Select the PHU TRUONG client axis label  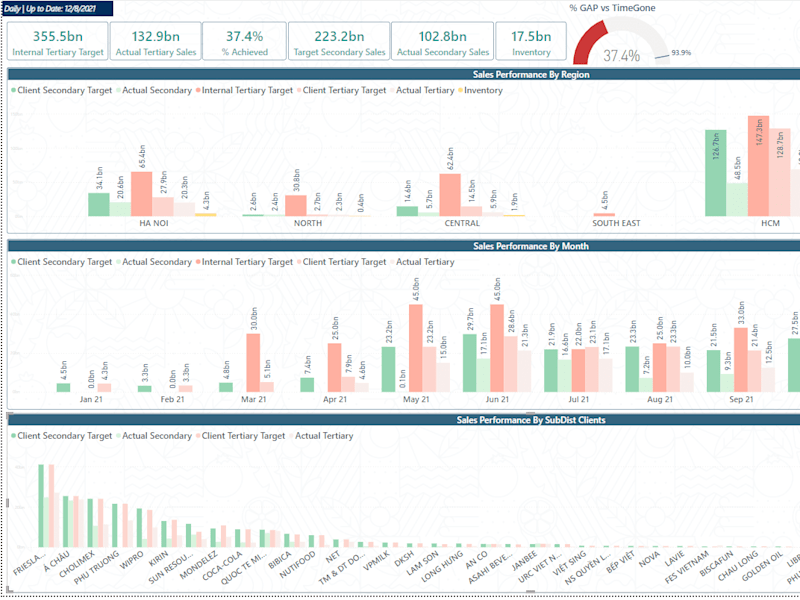point(97,567)
